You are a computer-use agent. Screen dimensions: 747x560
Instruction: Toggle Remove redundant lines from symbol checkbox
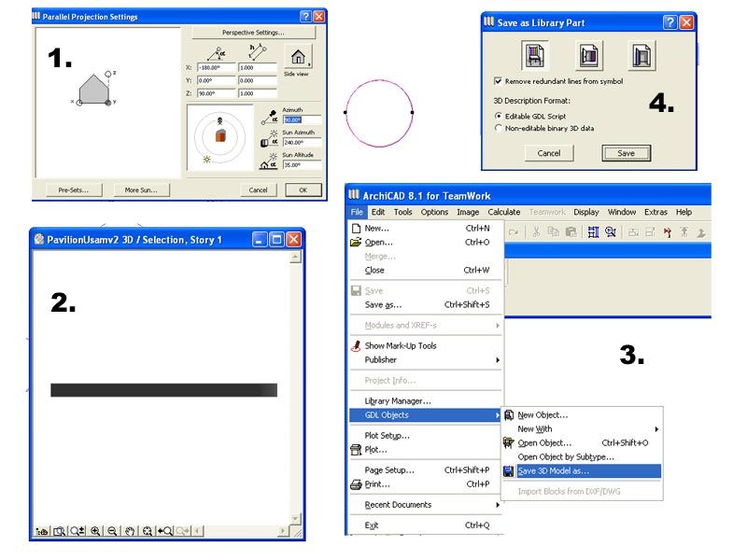click(x=498, y=81)
